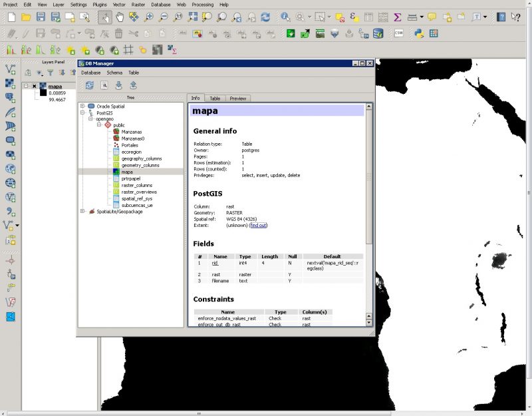Collapse the public schema node
Screen dimensions: 532x416
99,125
